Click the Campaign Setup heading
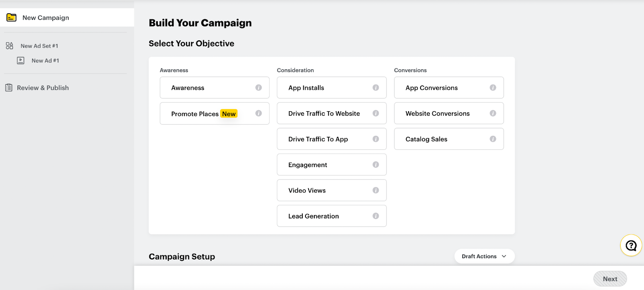This screenshot has height=290, width=644. pos(182,257)
